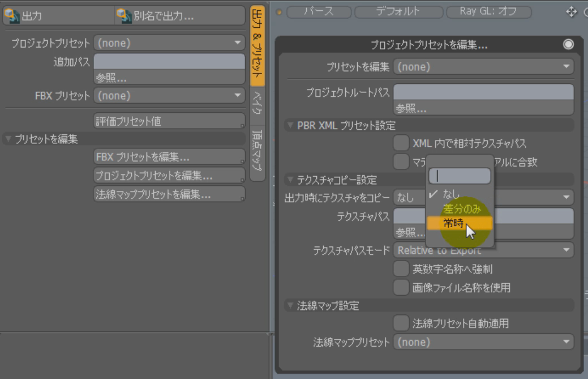This screenshot has width=588, height=379.
Task: Toggle 法線プリセット自動適用 checkbox
Action: [401, 323]
